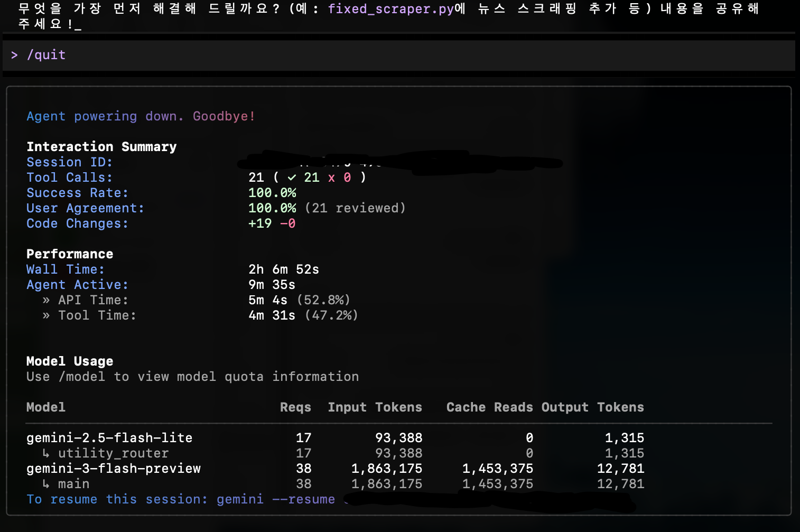Click the 'main' sub-row label

coord(74,484)
